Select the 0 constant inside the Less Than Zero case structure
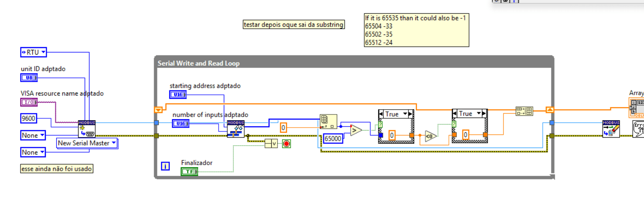This screenshot has height=197, width=644. tap(466, 135)
